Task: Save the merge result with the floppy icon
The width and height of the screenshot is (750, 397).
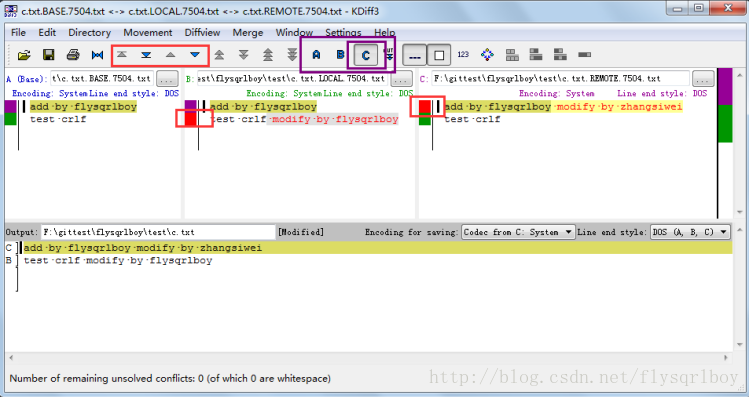Action: click(48, 55)
